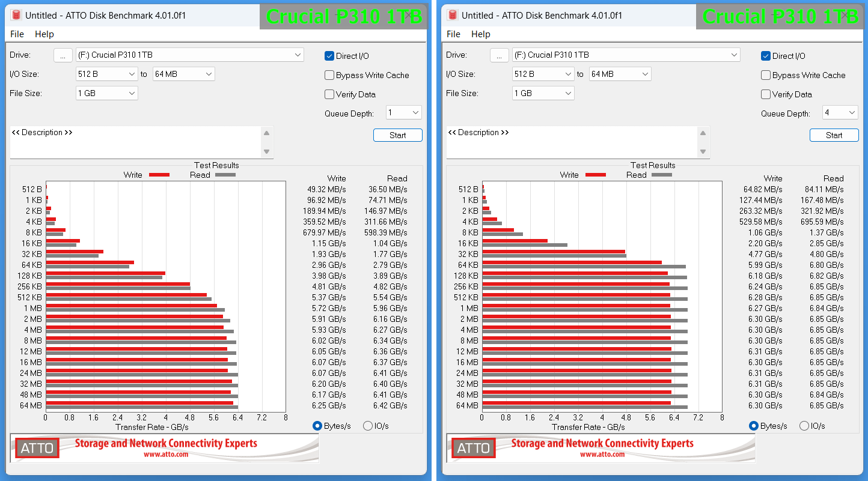This screenshot has width=868, height=481.
Task: Click the 64.82 MB/s write value
Action: [763, 189]
